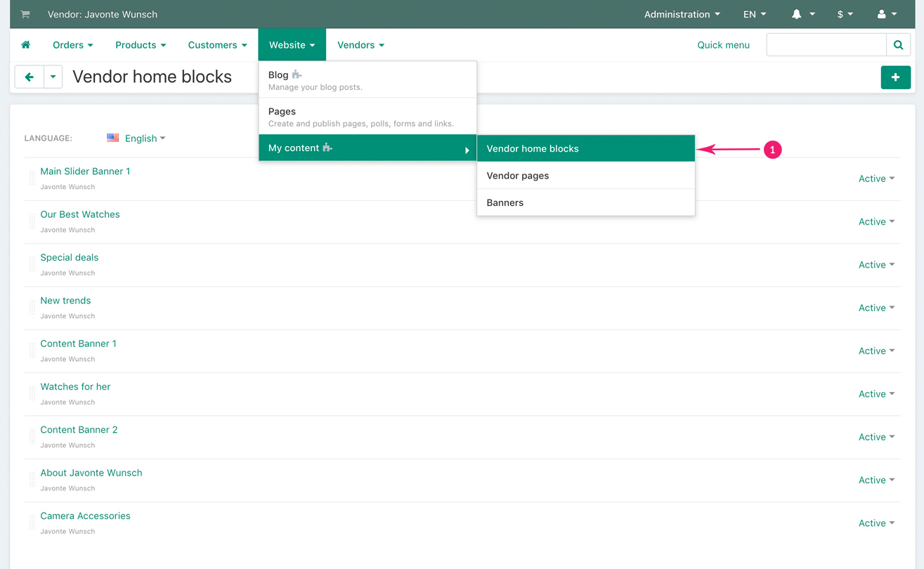Expand the English language selector
This screenshot has width=924, height=569.
[x=137, y=138]
